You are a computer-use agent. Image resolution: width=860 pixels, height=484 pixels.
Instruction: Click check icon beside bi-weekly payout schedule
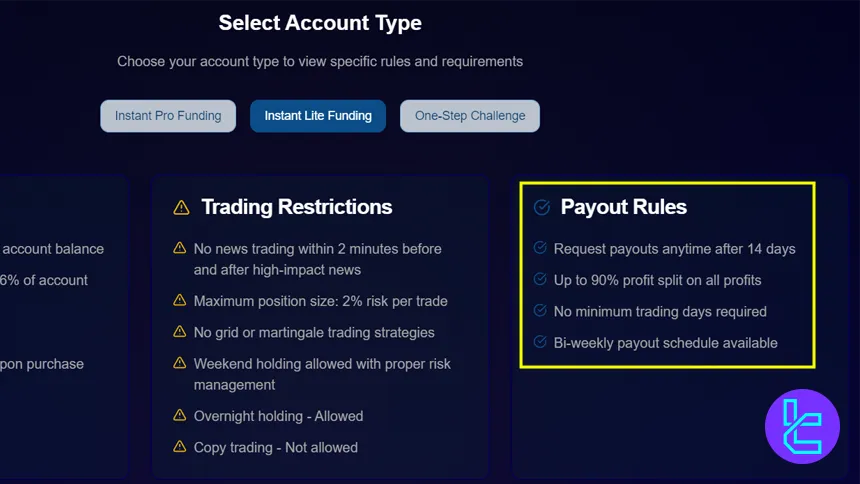[541, 343]
